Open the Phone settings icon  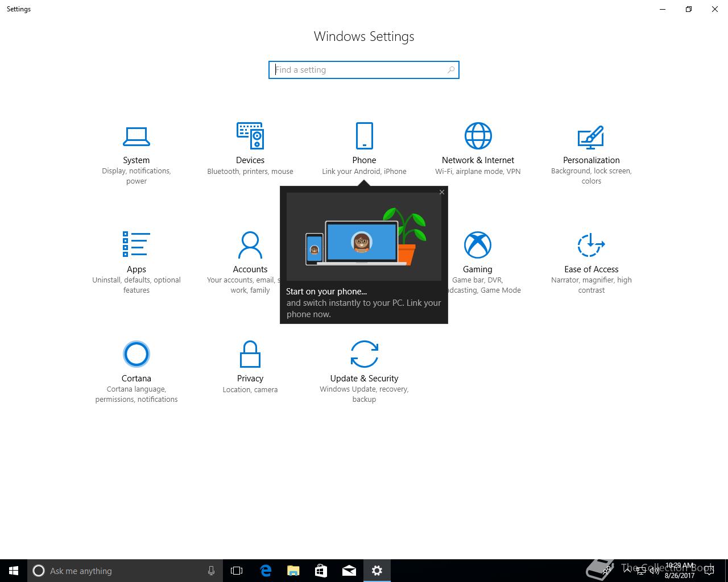tap(364, 136)
